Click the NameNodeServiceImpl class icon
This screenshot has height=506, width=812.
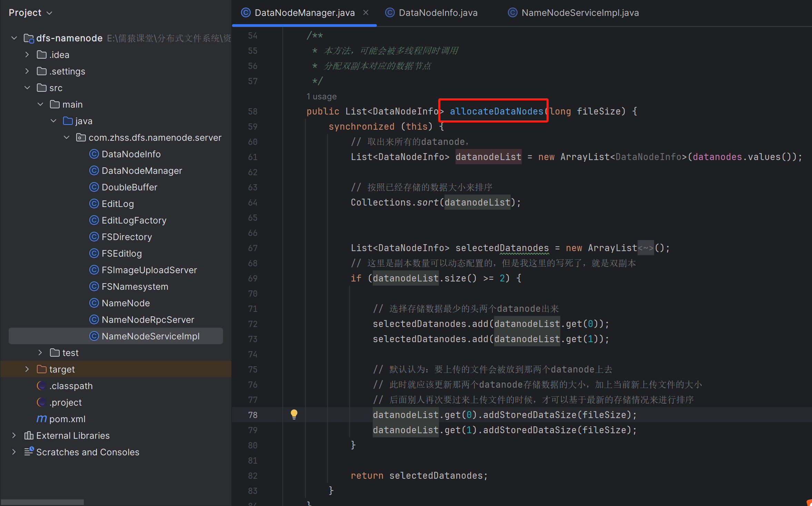coord(94,336)
